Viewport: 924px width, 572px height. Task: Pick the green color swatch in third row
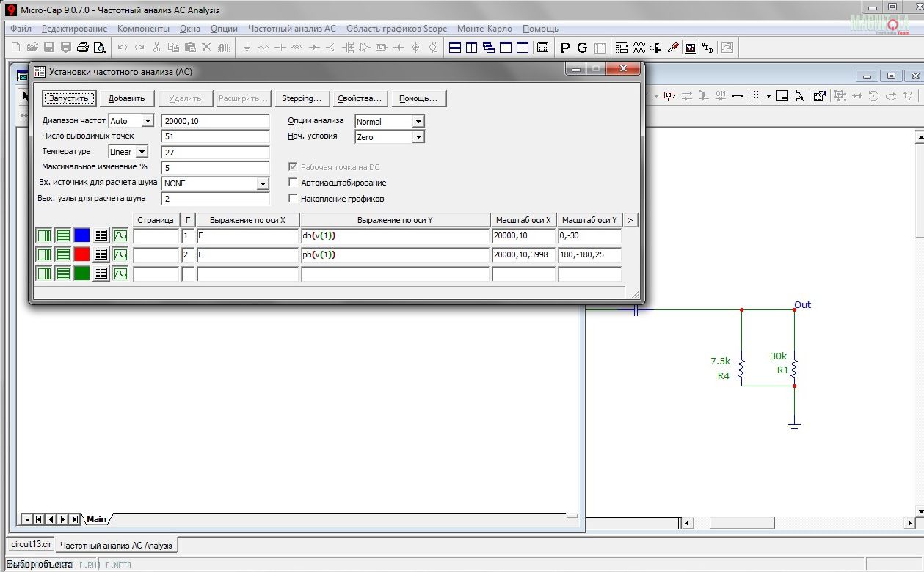82,274
